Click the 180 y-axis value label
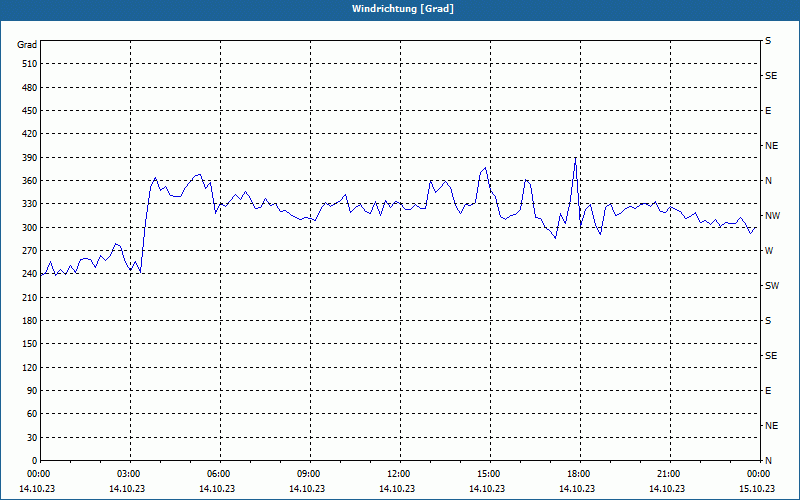The height and width of the screenshot is (500, 800). pyautogui.click(x=30, y=320)
